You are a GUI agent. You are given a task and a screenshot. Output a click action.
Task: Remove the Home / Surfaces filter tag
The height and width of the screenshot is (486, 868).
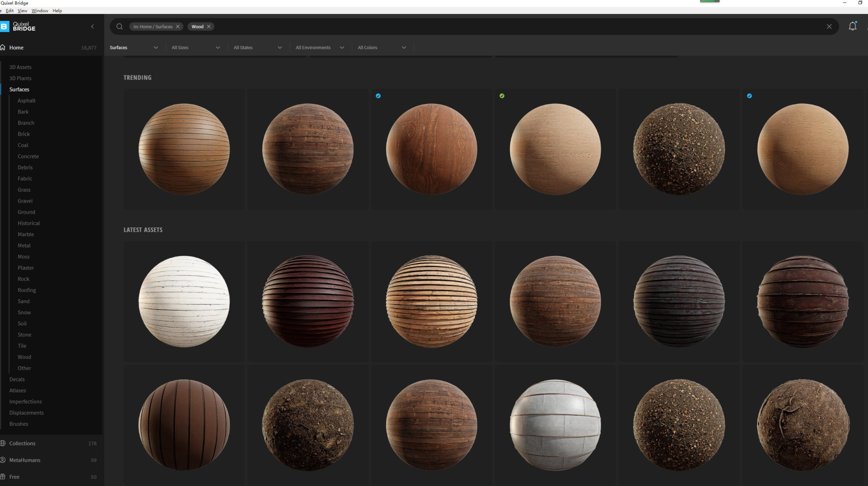178,26
